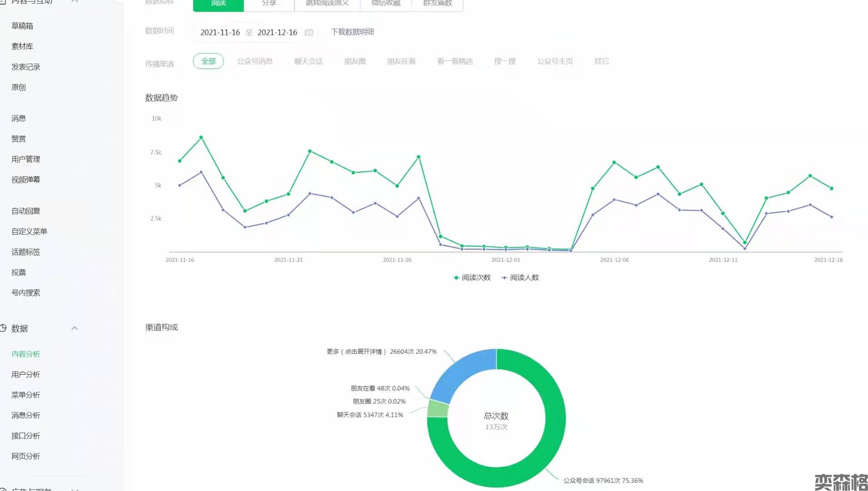
Task: Open the calendar date picker icon
Action: point(309,32)
